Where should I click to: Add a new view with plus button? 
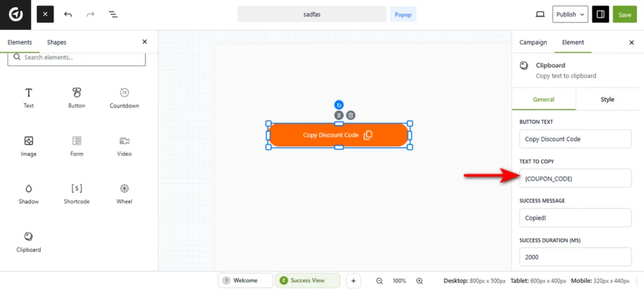point(353,281)
